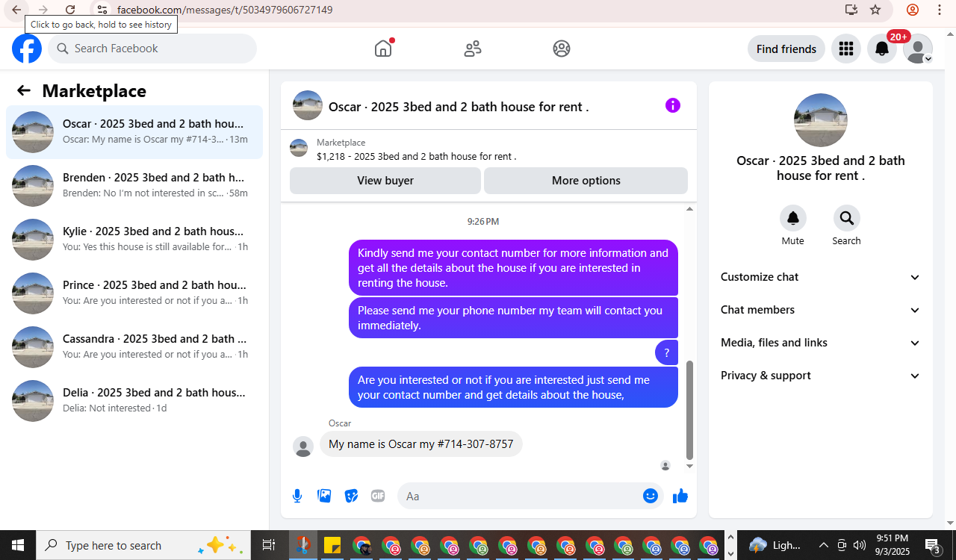Click the chat scrollbar down arrow

pyautogui.click(x=689, y=466)
